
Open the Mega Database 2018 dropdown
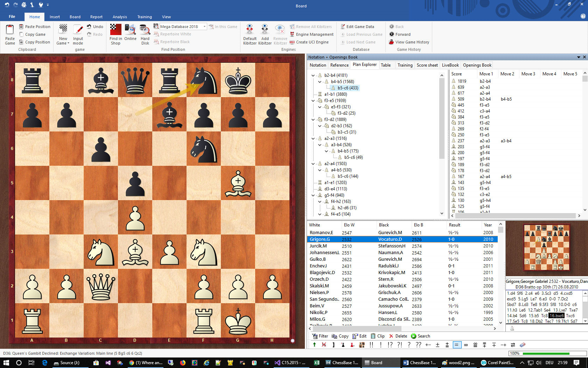[204, 26]
